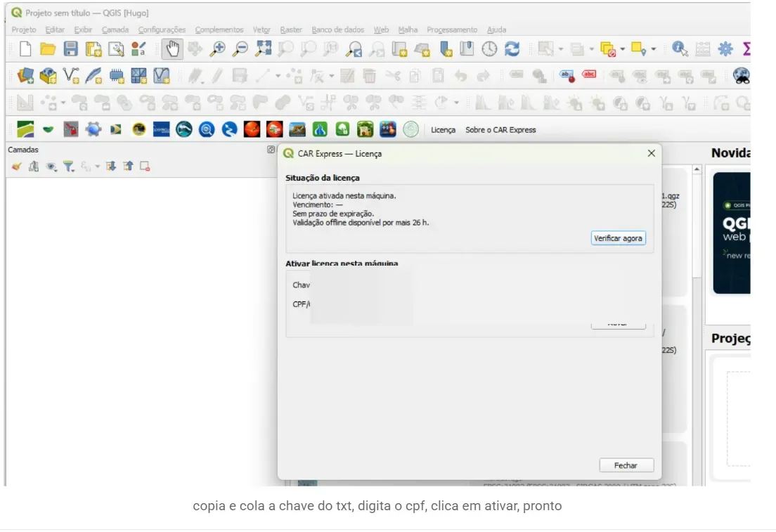Click the New Shapefile Layer V icon
The width and height of the screenshot is (776, 532).
(71, 76)
